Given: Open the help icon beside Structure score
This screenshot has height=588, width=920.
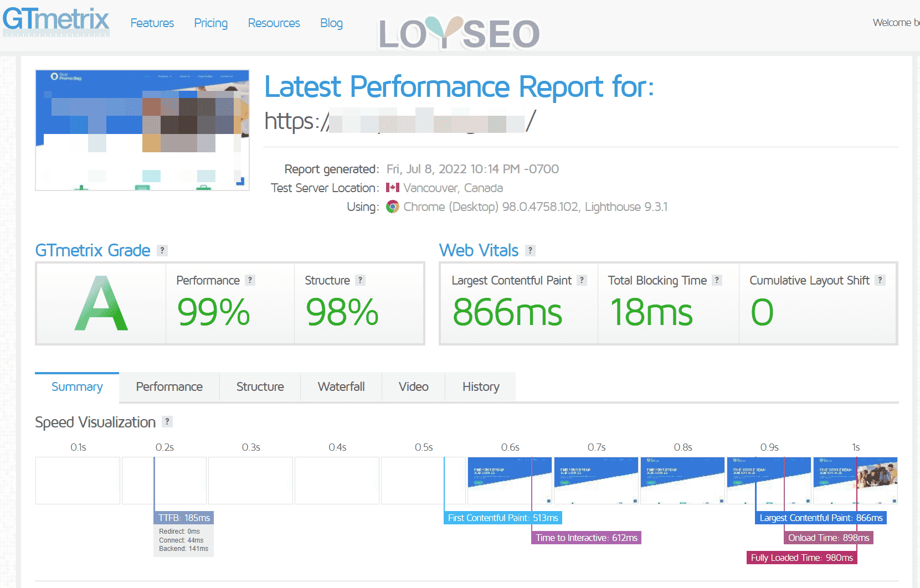Looking at the screenshot, I should tap(360, 280).
